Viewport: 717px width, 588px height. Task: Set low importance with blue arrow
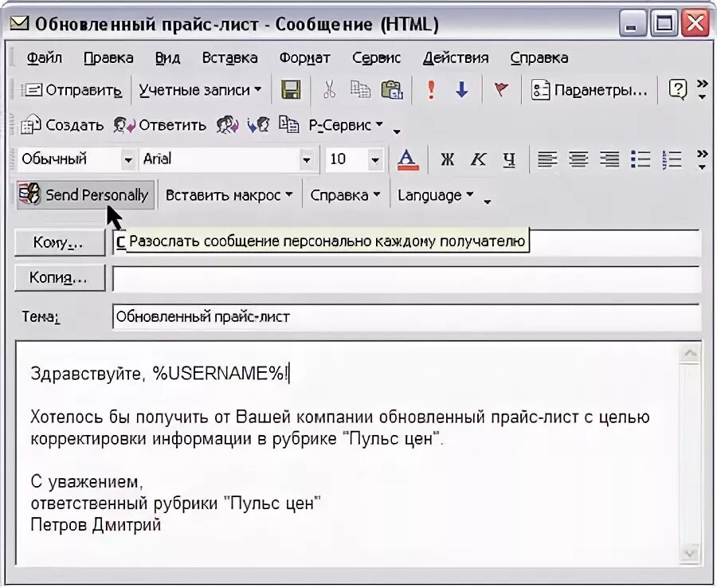click(462, 89)
